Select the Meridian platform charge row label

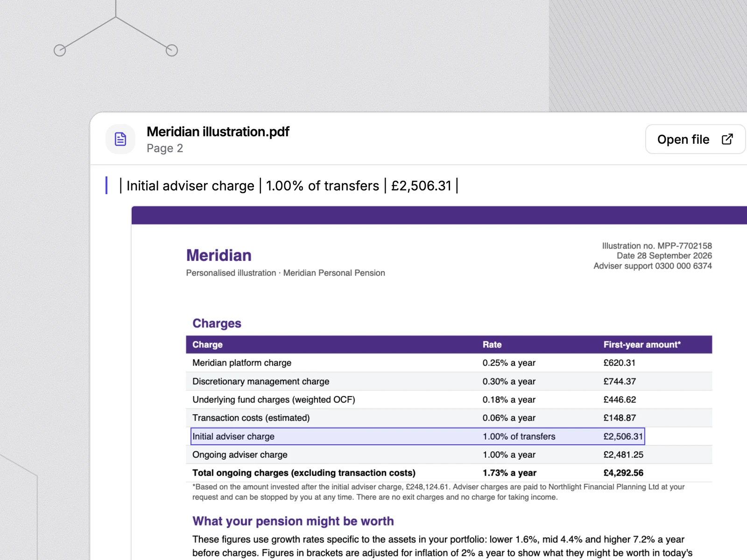point(242,363)
